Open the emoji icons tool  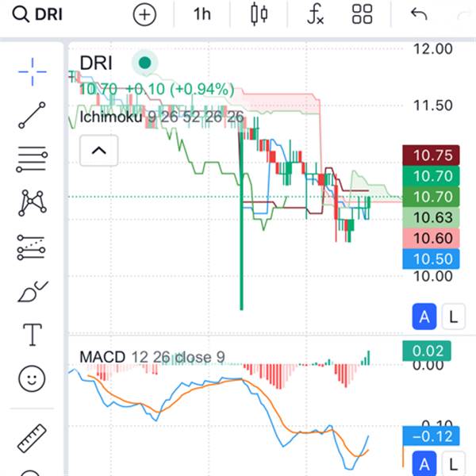point(32,378)
